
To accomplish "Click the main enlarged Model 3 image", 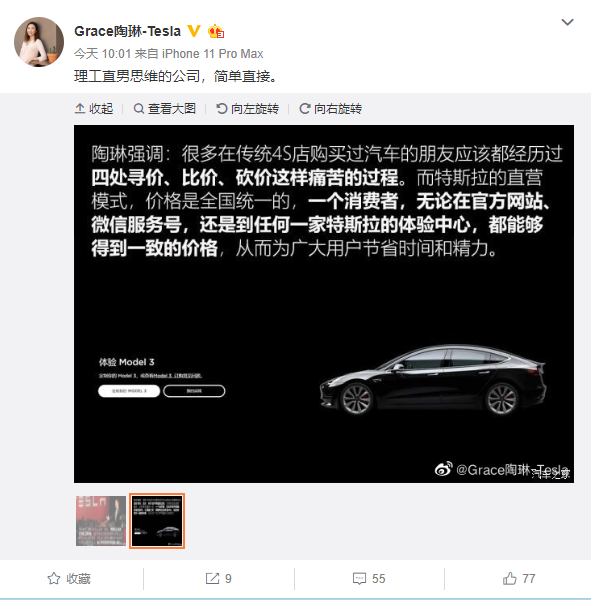I will [324, 304].
